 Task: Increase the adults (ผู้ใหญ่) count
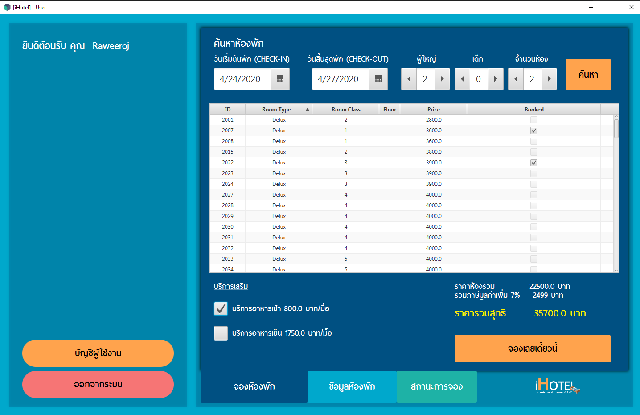(442, 79)
